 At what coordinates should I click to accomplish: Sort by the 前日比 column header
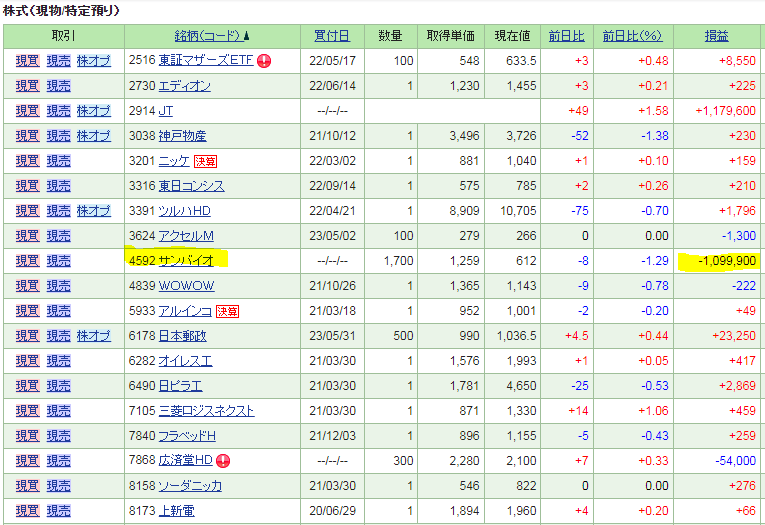coord(566,36)
